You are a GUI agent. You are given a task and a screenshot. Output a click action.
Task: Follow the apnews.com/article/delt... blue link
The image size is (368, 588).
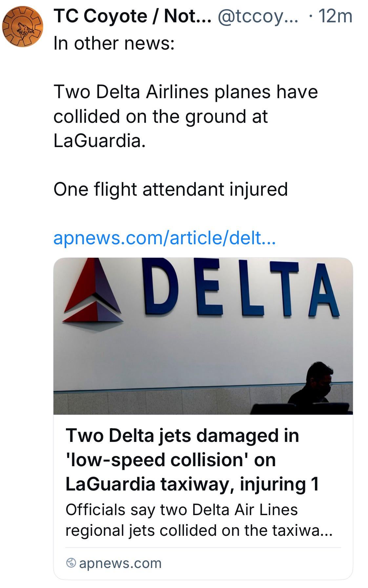pos(164,237)
